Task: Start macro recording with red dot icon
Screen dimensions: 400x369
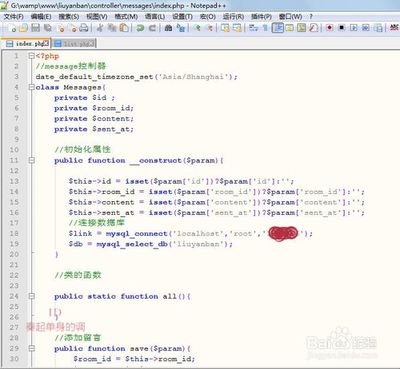Action: tap(329, 28)
